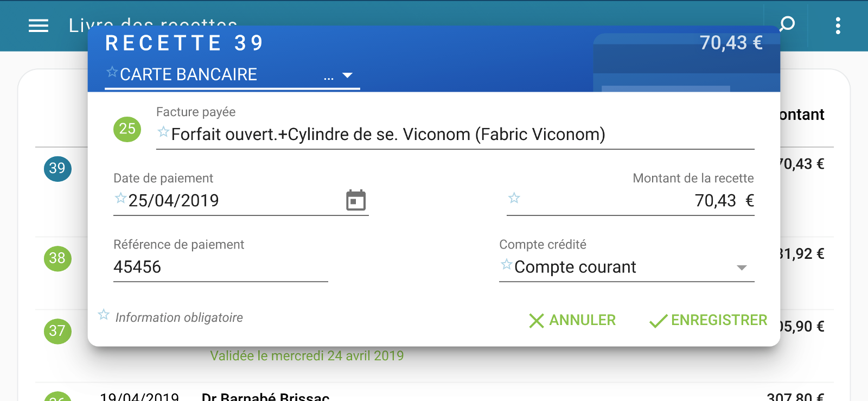Click the ENREGISTRER button

719,320
